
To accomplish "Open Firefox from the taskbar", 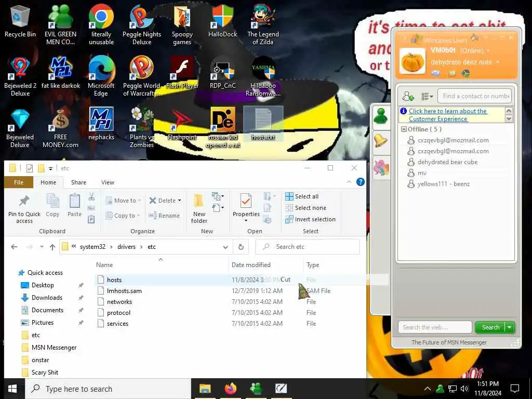I will (x=230, y=389).
